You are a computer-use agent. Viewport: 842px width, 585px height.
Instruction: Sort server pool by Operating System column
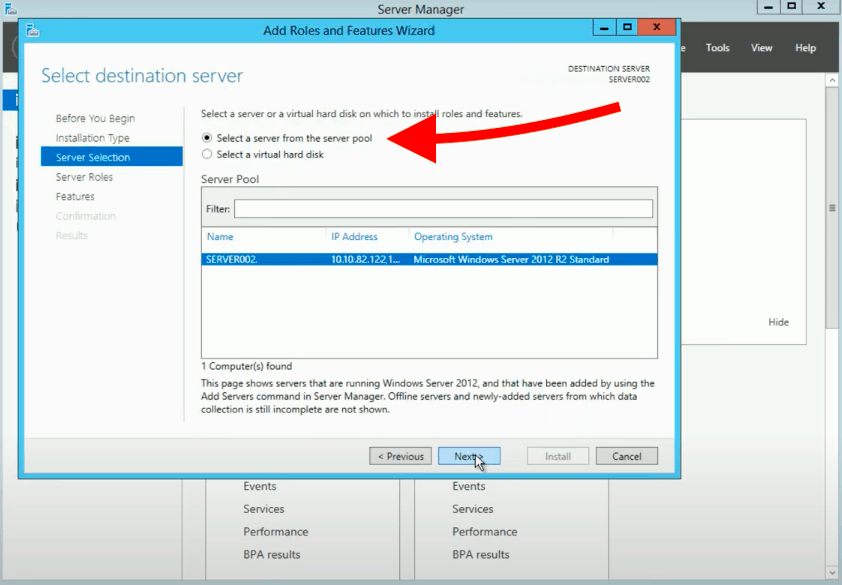(x=453, y=236)
